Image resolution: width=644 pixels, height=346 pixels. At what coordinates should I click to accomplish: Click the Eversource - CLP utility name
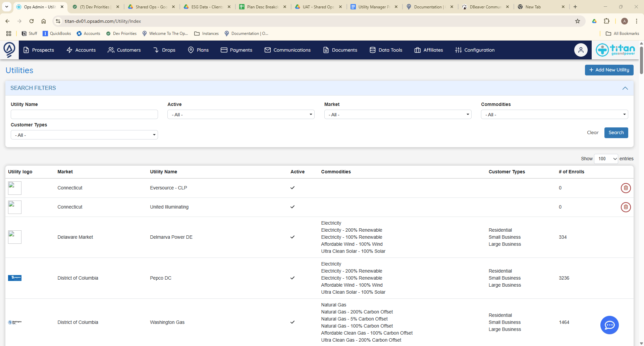tap(168, 188)
